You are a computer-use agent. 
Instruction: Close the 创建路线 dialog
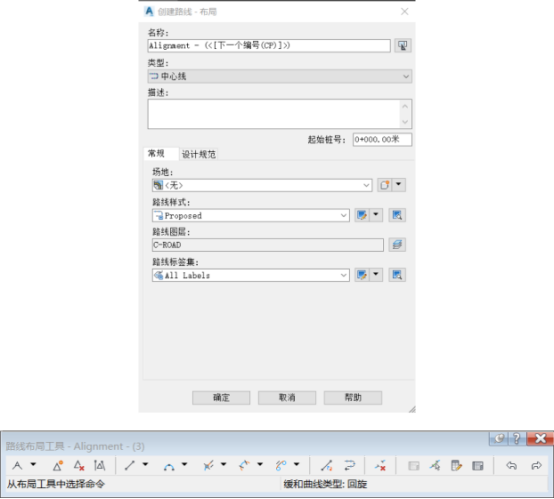coord(405,12)
